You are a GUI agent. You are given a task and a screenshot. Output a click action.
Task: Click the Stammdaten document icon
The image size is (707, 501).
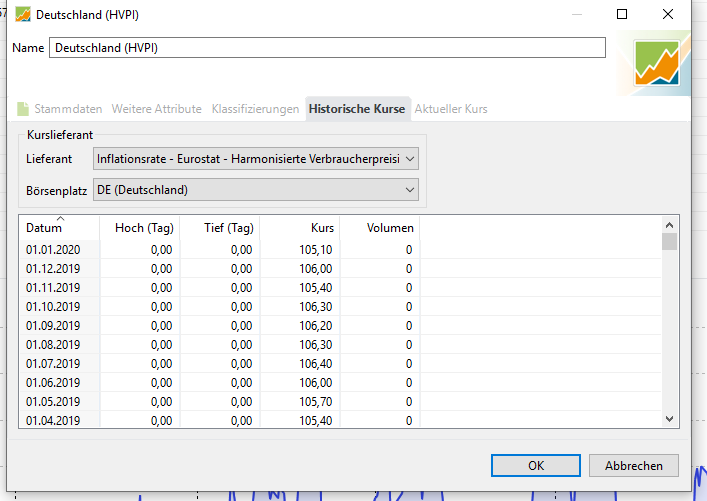click(x=23, y=109)
